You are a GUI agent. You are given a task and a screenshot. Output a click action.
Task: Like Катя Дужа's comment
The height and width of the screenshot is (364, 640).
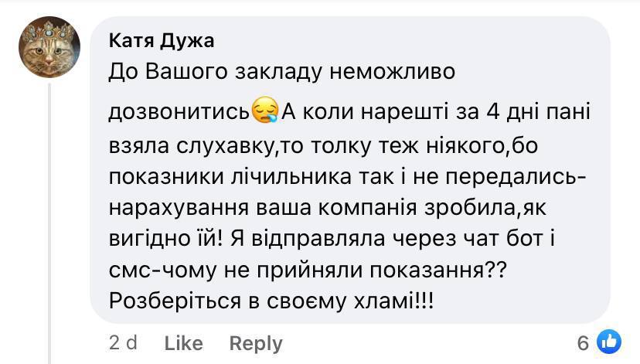point(184,342)
